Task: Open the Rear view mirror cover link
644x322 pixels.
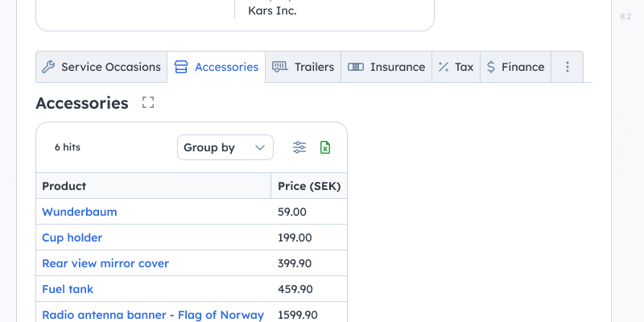Action: coord(105,263)
